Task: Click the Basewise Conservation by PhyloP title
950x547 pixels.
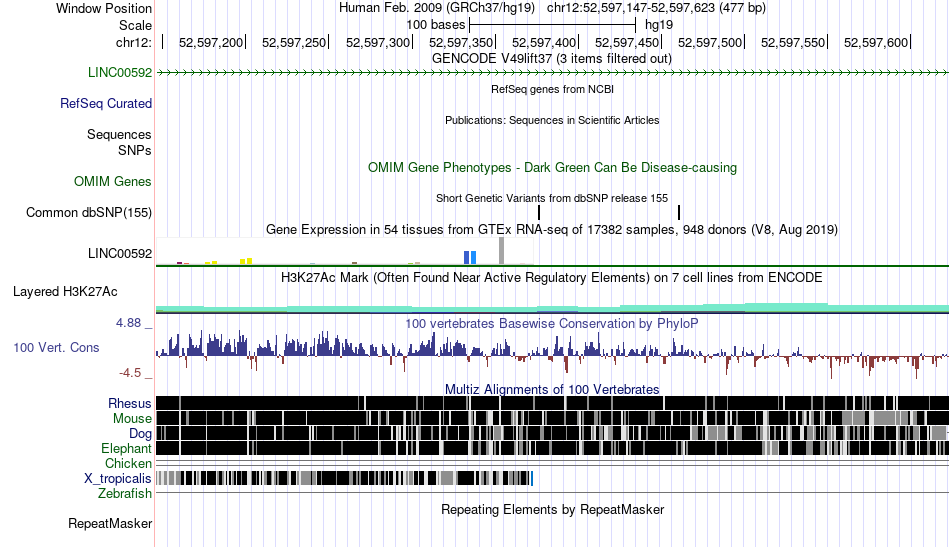Action: 552,323
